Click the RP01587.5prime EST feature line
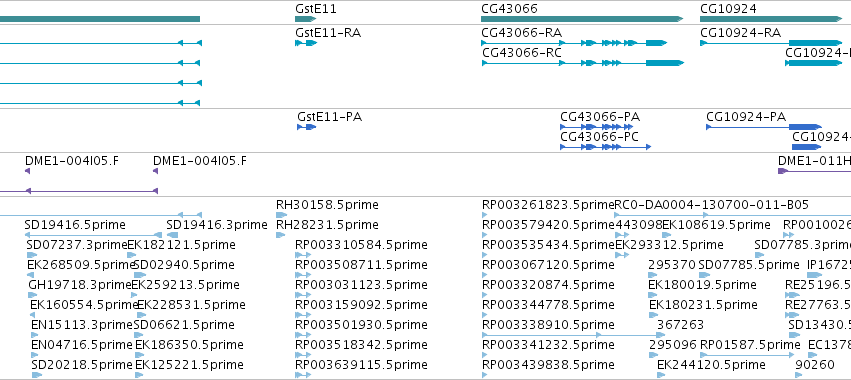The height and width of the screenshot is (380, 851). (x=748, y=355)
